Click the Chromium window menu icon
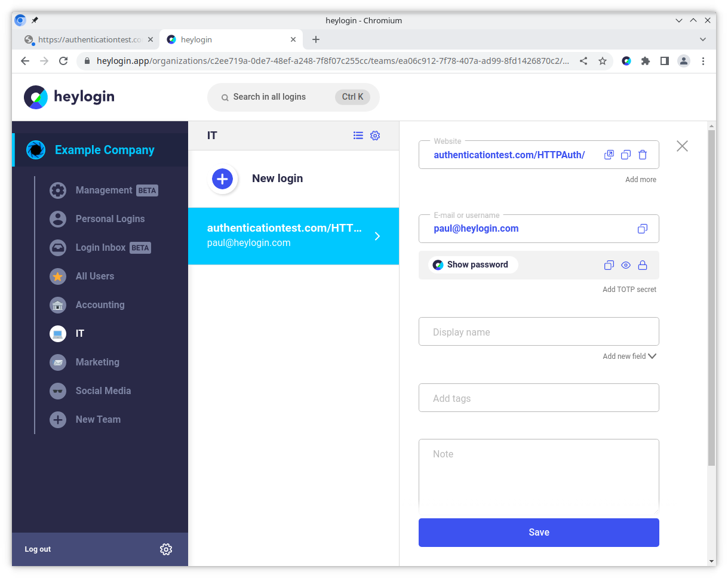This screenshot has height=578, width=728. [20, 20]
